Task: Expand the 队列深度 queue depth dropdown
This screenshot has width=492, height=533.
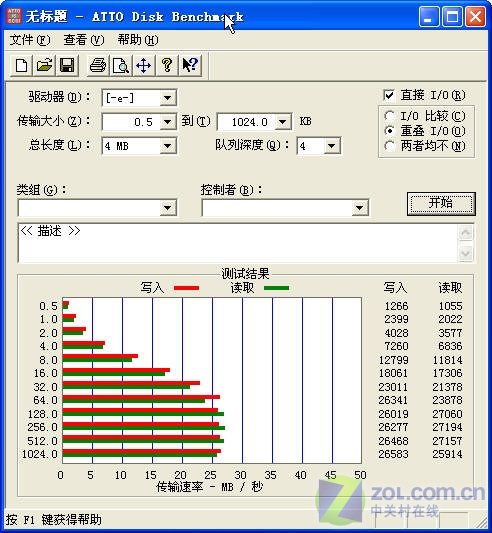Action: 332,146
